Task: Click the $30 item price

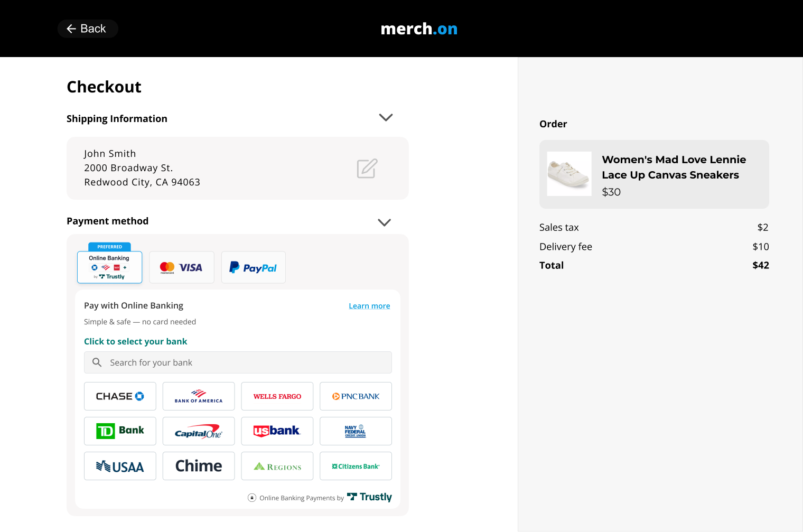Action: 611,192
